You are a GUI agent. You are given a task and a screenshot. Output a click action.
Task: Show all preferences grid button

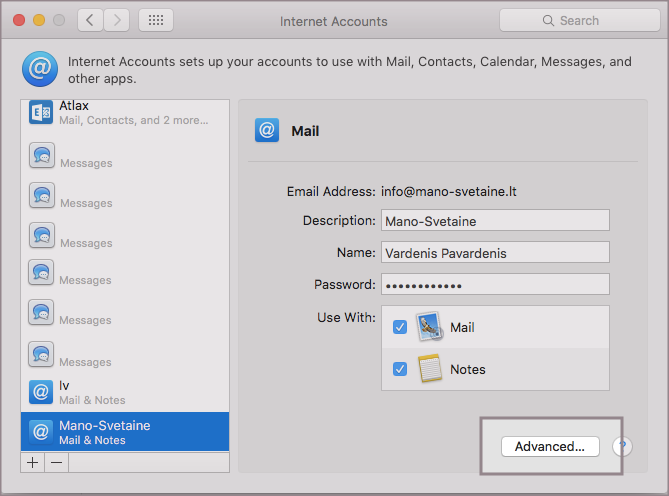point(155,20)
